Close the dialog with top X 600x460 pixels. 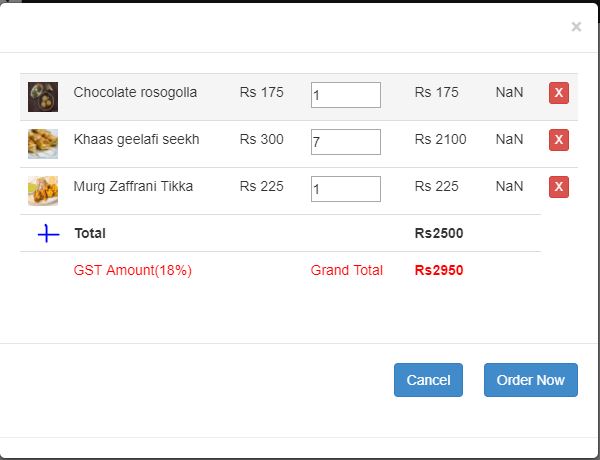(x=576, y=27)
